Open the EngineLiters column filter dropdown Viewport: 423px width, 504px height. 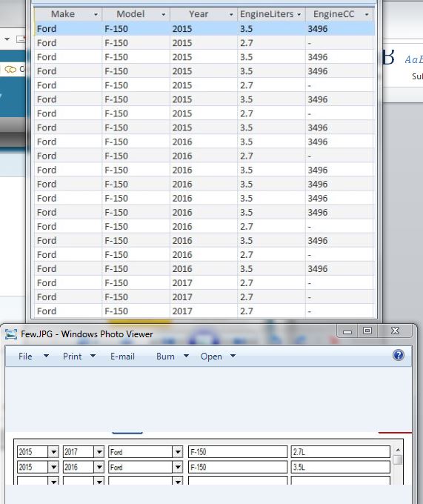point(299,15)
